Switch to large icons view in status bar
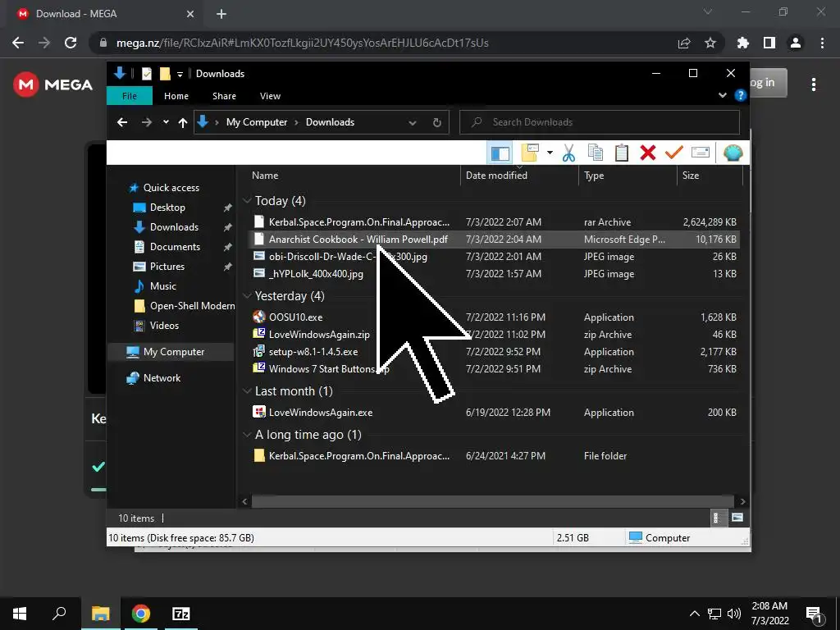The width and height of the screenshot is (840, 630). 737,518
